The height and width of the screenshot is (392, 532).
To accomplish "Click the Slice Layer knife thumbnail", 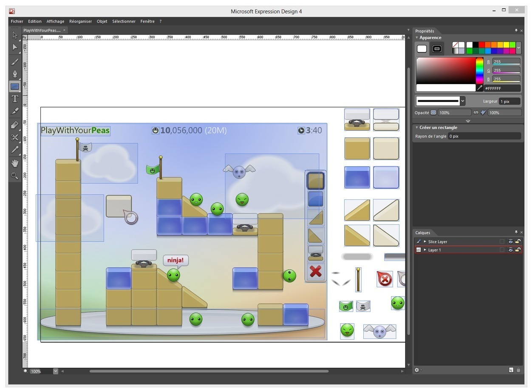I will click(x=419, y=241).
